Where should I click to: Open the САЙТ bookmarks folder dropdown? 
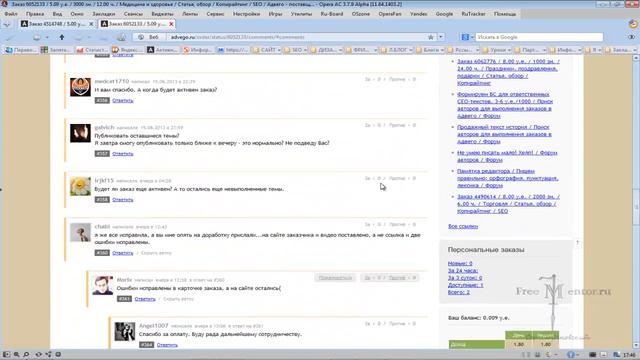pyautogui.click(x=267, y=50)
